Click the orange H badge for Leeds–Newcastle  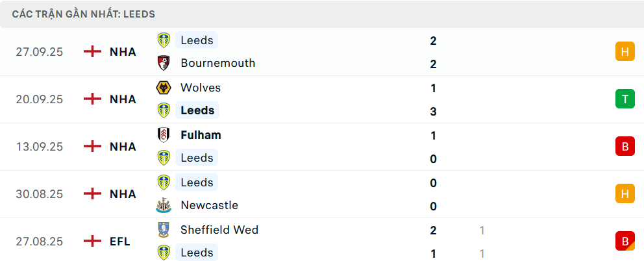click(x=625, y=193)
